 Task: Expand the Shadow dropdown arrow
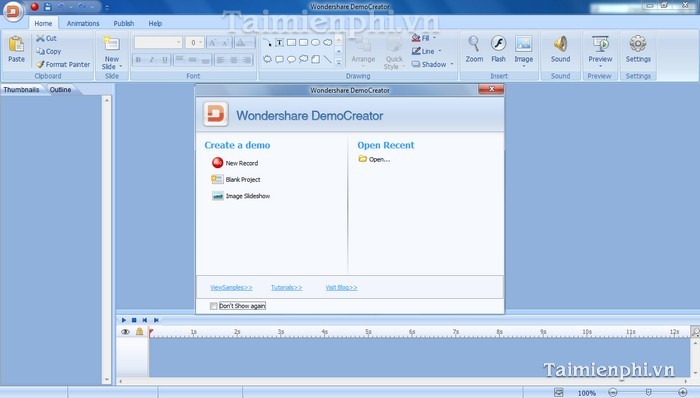click(452, 64)
